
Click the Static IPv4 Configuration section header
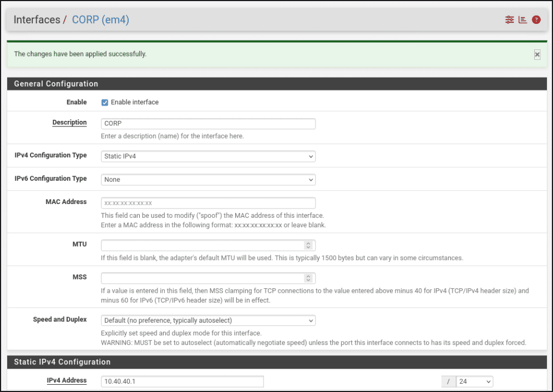[x=277, y=362]
